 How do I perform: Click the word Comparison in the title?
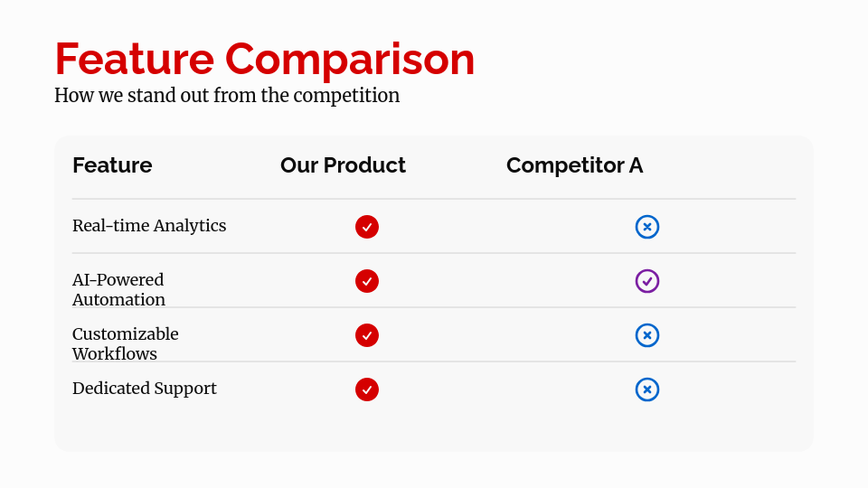coord(350,60)
